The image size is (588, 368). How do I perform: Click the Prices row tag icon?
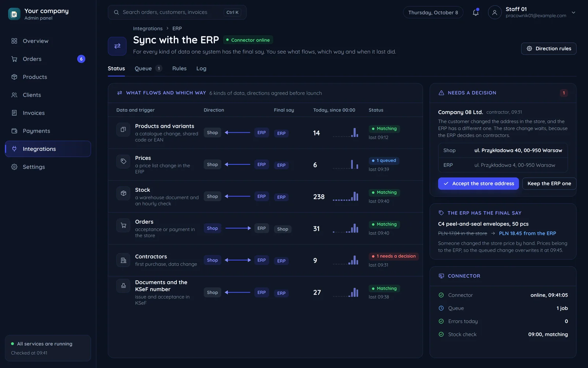123,161
